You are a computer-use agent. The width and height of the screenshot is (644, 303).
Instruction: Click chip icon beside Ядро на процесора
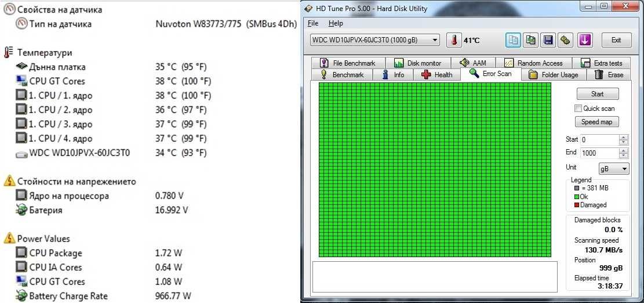click(21, 195)
